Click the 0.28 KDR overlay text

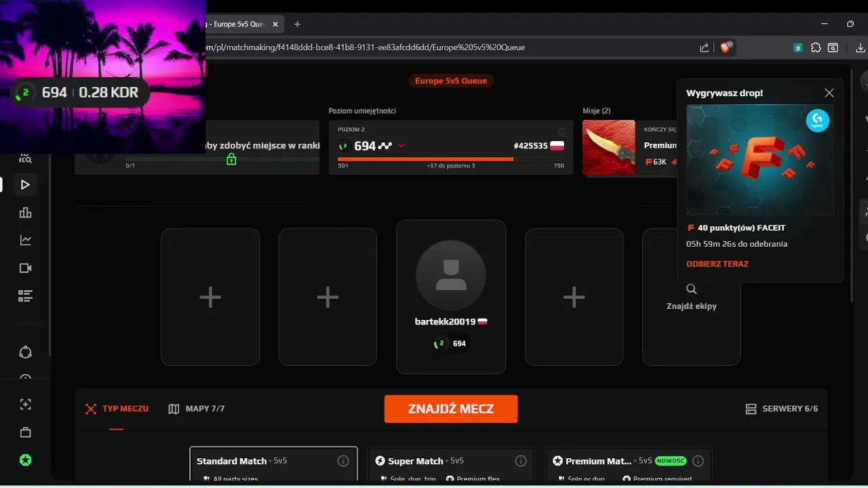(108, 93)
